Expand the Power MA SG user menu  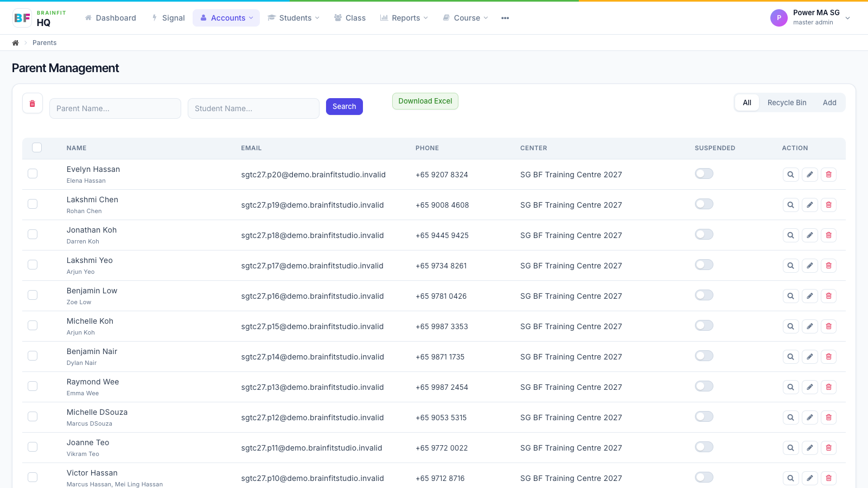810,18
